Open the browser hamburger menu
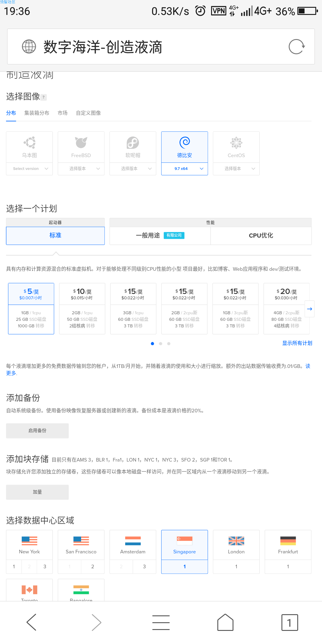This screenshot has width=322, height=644. (x=161, y=623)
